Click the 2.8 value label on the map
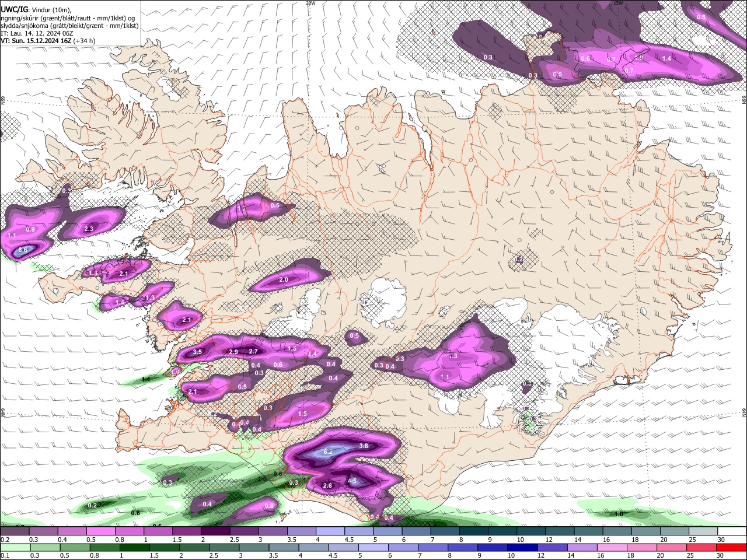 pos(327,485)
